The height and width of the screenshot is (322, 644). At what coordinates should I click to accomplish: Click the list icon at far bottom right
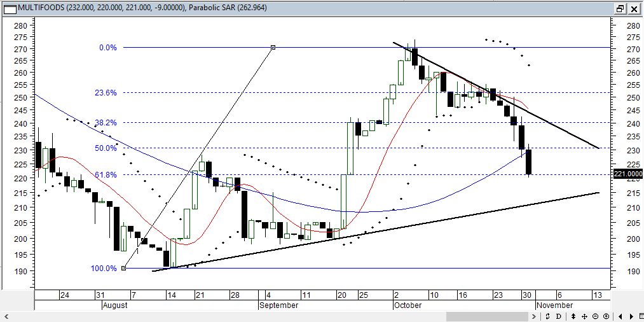[641, 316]
